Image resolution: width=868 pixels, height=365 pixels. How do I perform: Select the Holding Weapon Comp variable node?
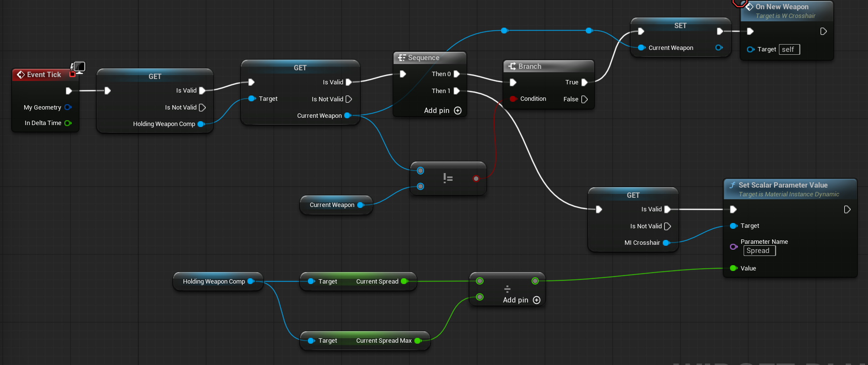pos(214,282)
